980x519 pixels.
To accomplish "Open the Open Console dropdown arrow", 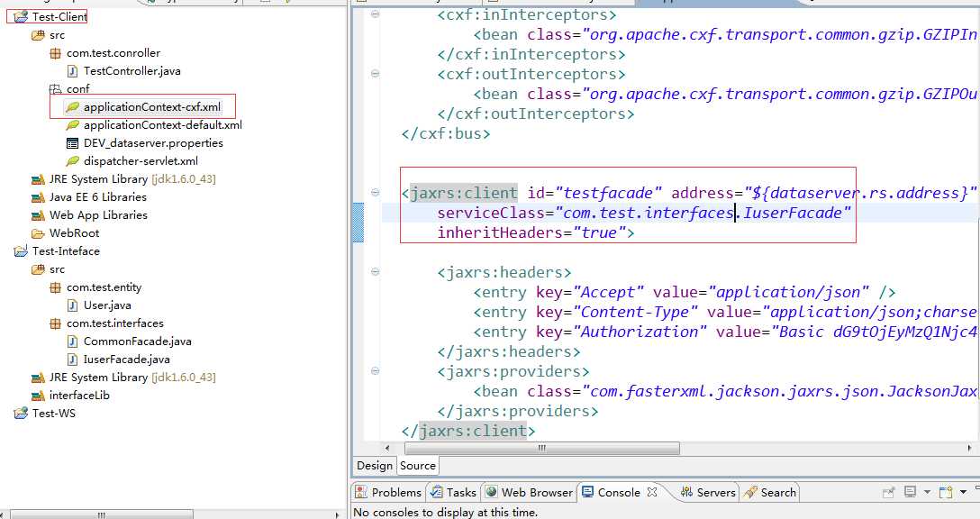I will 963,492.
